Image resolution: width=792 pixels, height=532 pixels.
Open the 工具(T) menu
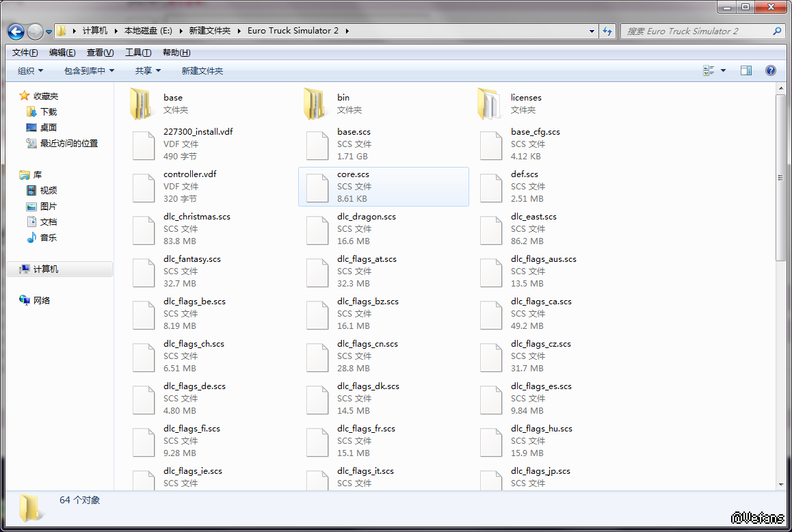coord(137,53)
